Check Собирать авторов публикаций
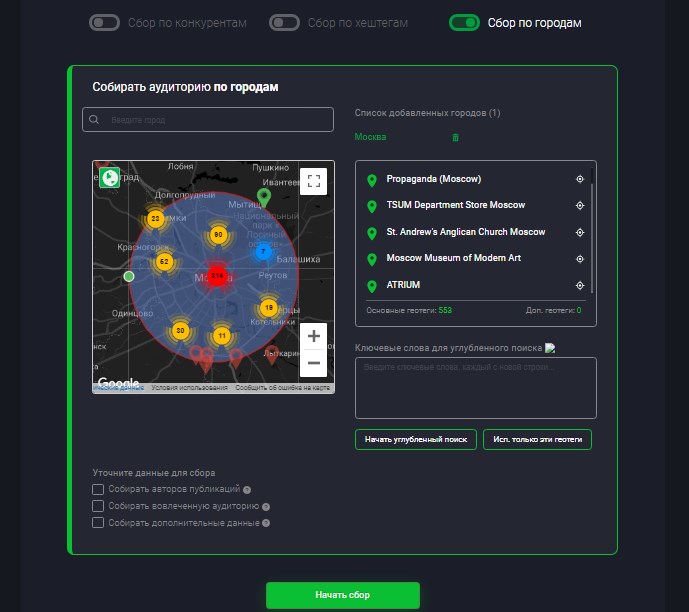 [98, 489]
